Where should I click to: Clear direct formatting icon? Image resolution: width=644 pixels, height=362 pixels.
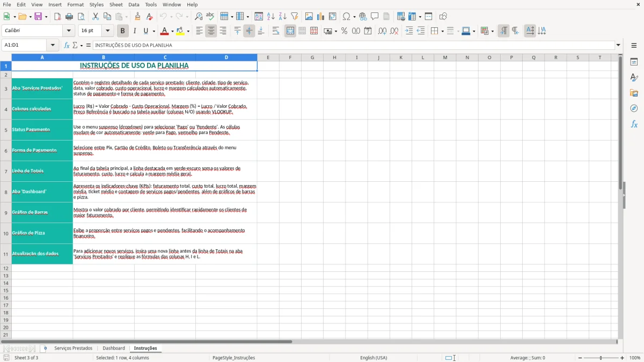150,17
